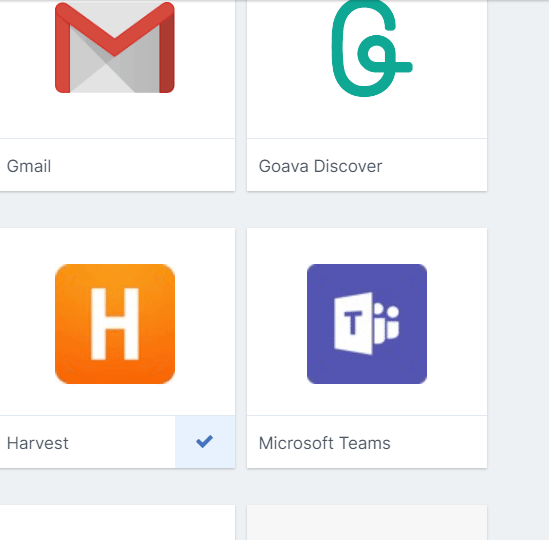This screenshot has width=549, height=540.
Task: Open the Gmail envelope logo
Action: [x=115, y=47]
